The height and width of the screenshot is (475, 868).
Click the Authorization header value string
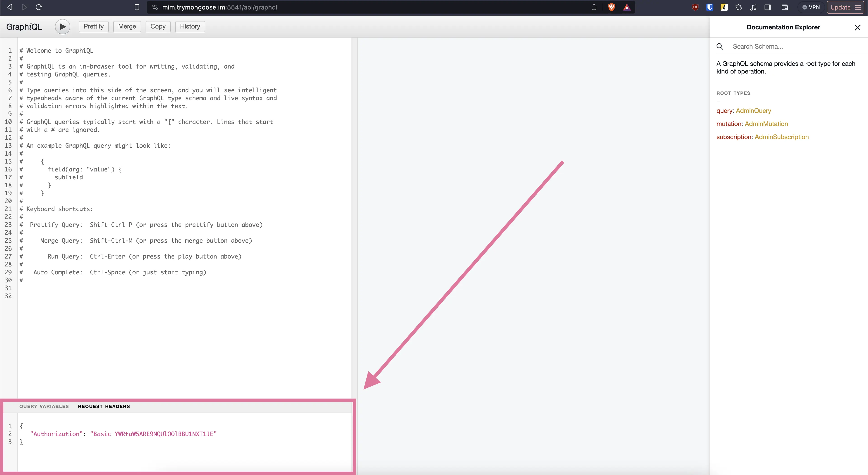[153, 434]
